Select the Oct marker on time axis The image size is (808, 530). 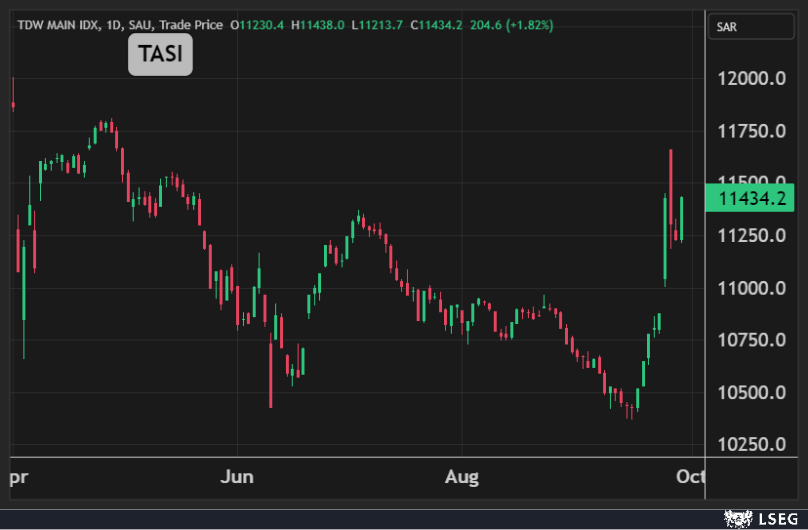(690, 476)
